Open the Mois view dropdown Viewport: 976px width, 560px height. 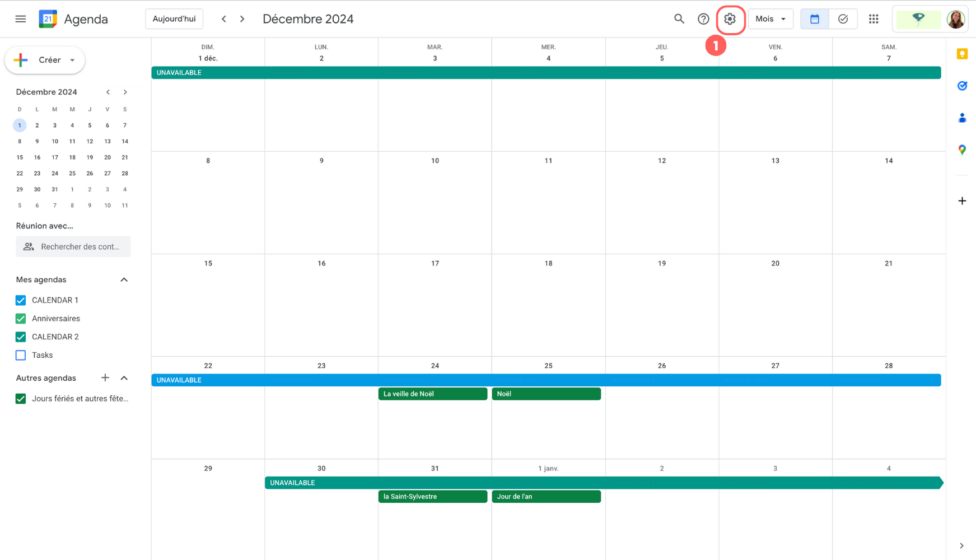click(770, 19)
